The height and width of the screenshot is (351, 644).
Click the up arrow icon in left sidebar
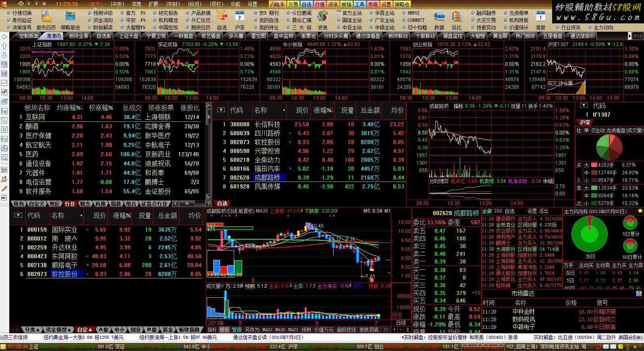[4, 46]
